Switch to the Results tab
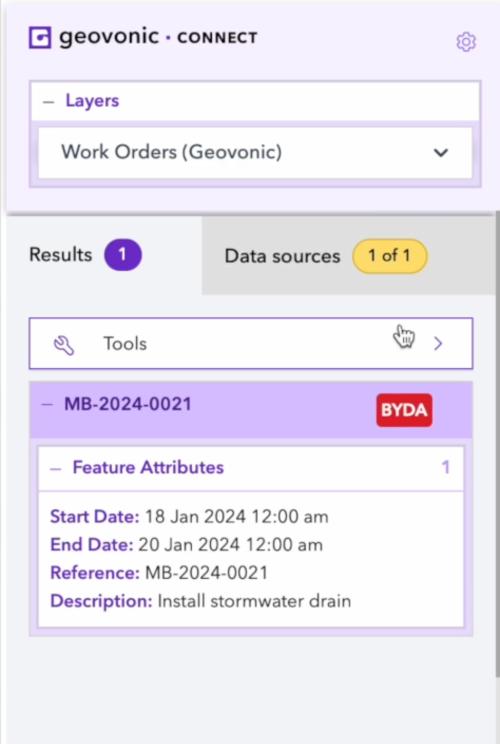 click(104, 255)
